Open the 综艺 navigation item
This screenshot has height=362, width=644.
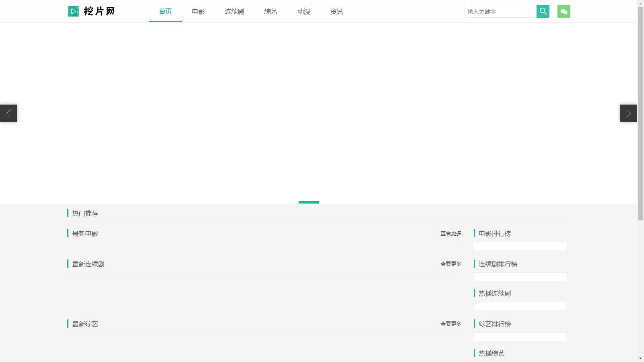click(270, 11)
